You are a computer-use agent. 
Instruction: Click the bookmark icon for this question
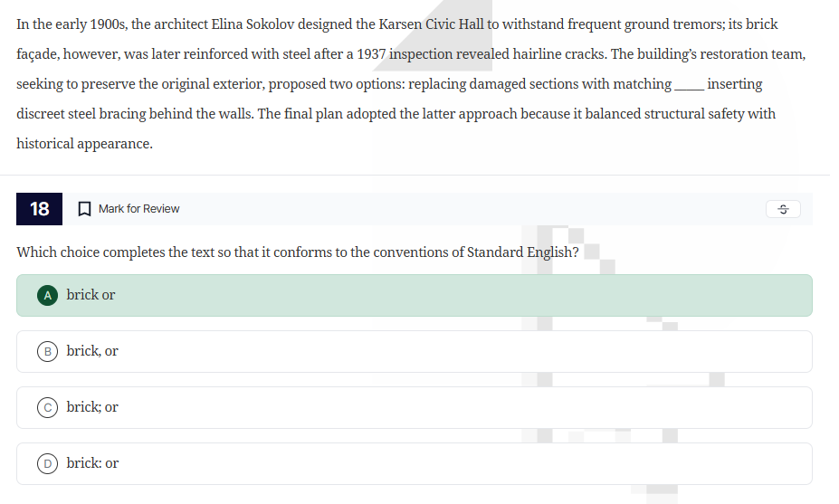point(84,209)
